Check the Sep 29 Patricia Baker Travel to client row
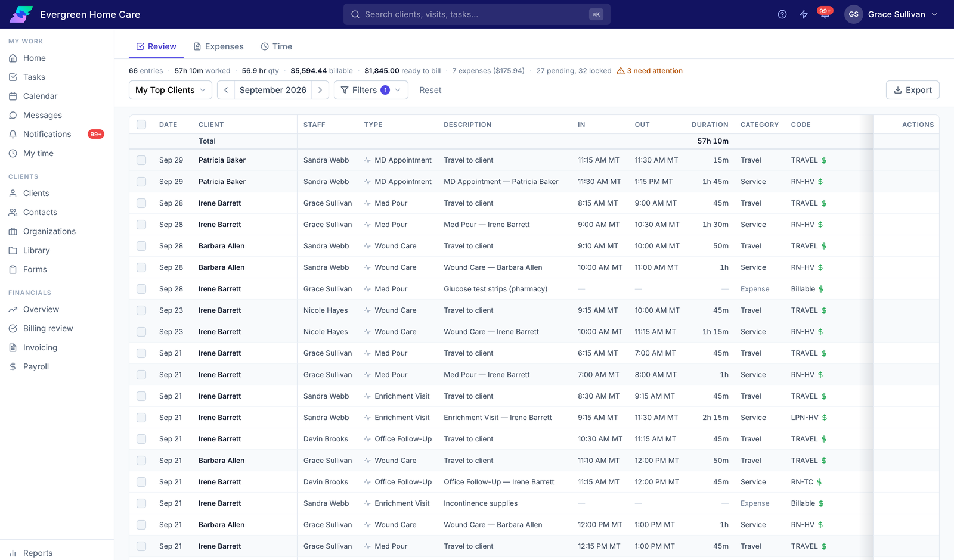The image size is (954, 560). tap(141, 160)
